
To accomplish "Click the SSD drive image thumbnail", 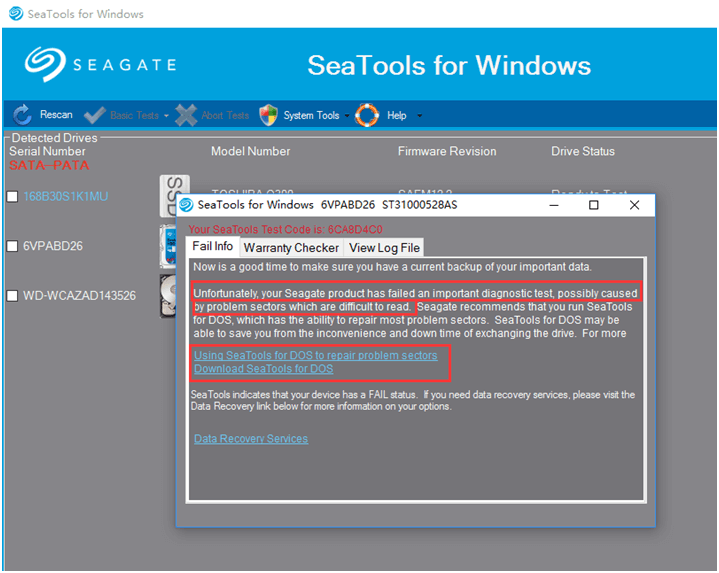I will [174, 196].
